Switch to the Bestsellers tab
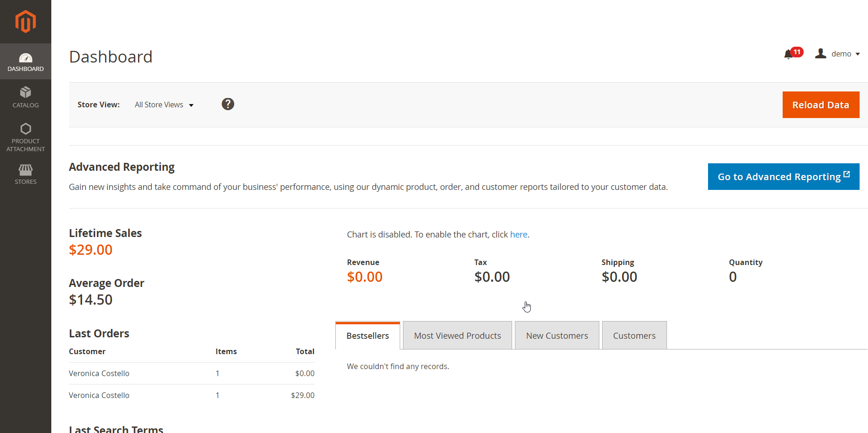This screenshot has width=868, height=433. click(368, 336)
